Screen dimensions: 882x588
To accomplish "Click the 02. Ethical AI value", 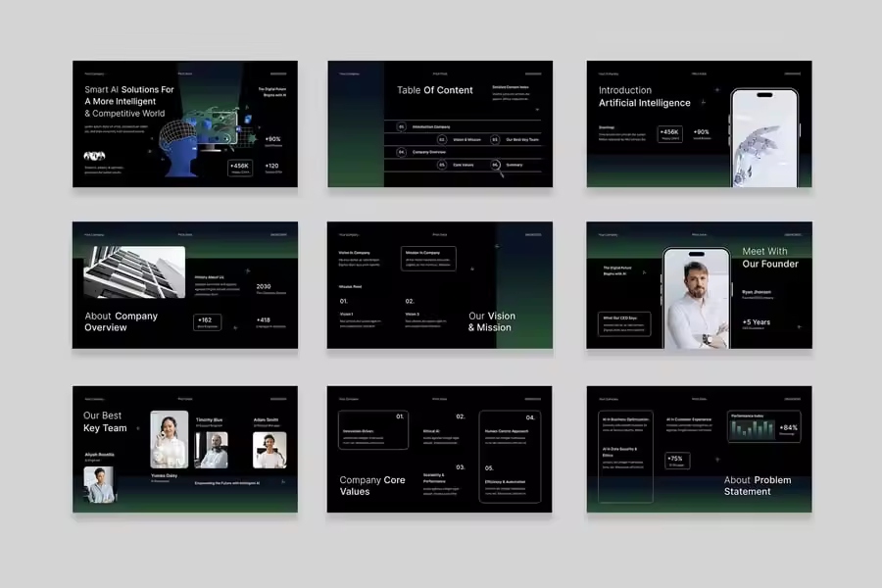I will (444, 430).
